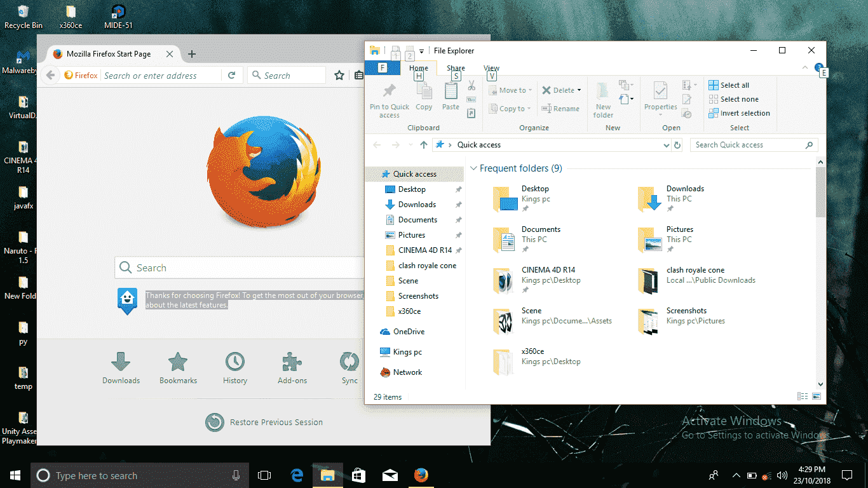Switch to the View ribbon tab
Screen dimensions: 868x488
pyautogui.click(x=491, y=68)
